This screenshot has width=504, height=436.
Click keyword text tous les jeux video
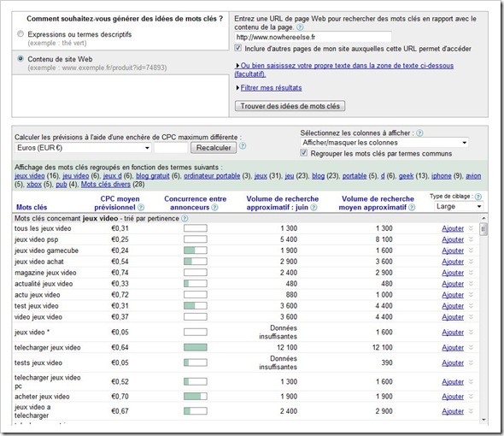coord(43,228)
